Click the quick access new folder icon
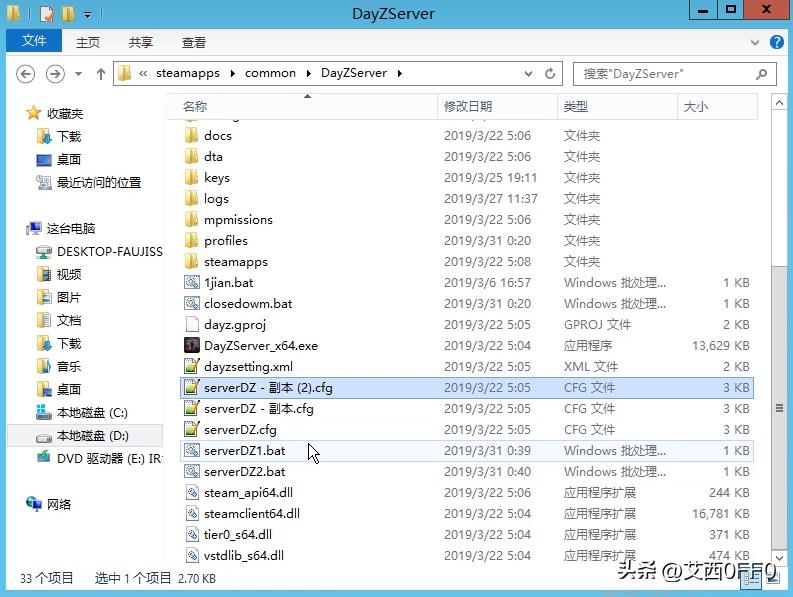This screenshot has height=597, width=793. [x=68, y=14]
